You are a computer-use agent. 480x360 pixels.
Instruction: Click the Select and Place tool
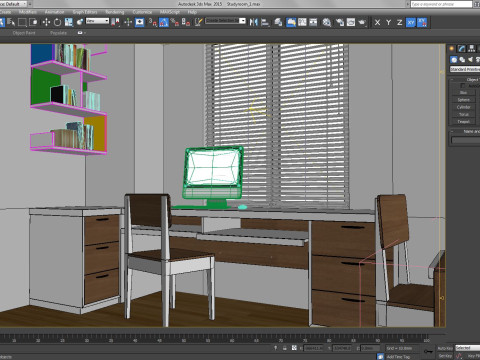pos(80,22)
